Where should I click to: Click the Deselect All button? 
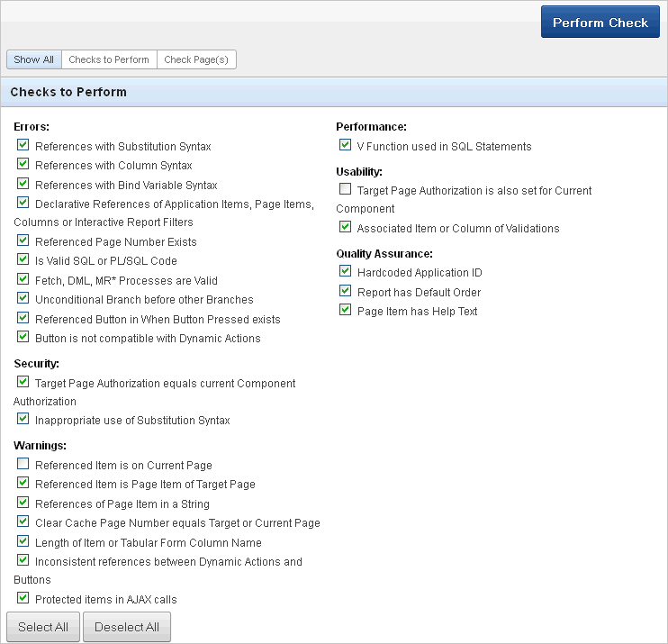127,627
